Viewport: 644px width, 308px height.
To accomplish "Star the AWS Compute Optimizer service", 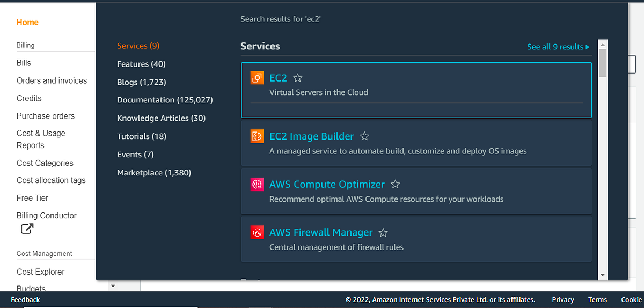I will coord(396,185).
